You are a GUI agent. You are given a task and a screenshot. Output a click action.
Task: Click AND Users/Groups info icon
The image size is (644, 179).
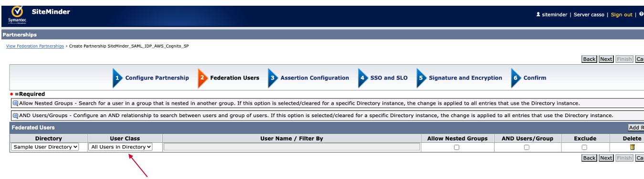[15, 116]
